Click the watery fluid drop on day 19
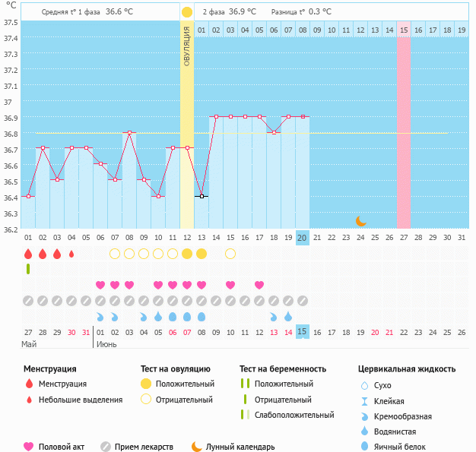Screen dimensions: 476x452 (288, 317)
